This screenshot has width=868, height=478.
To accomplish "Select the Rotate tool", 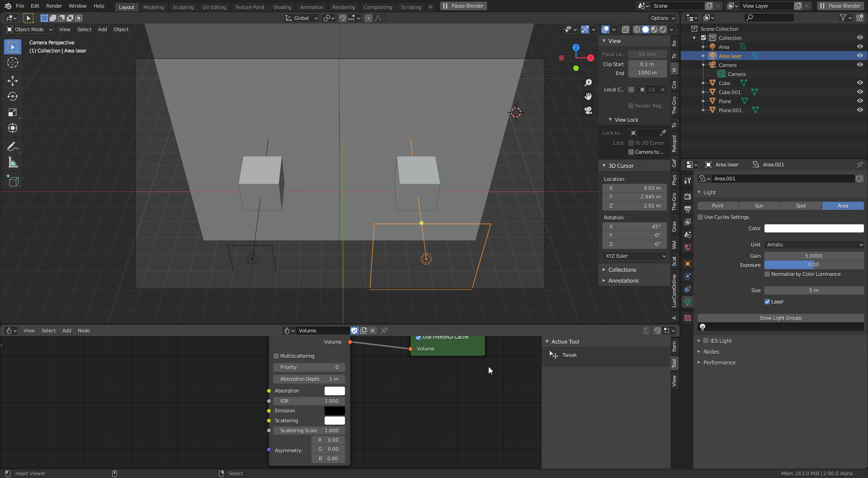I will pos(12,96).
